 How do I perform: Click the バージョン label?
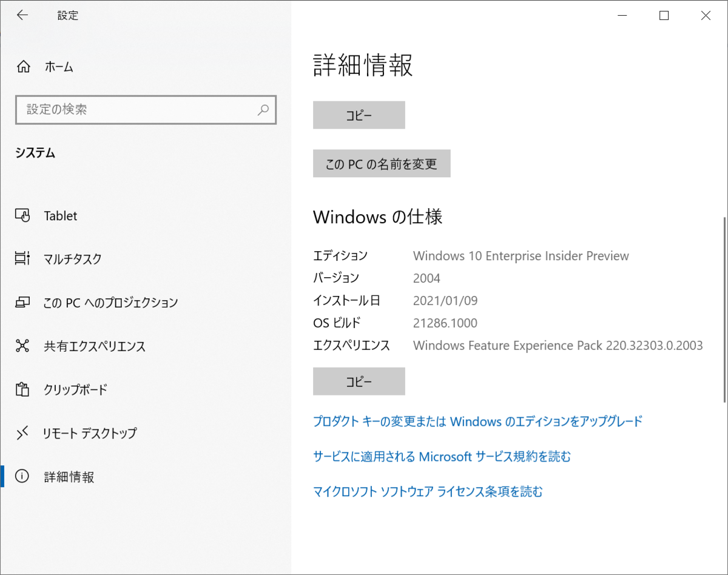pos(336,278)
